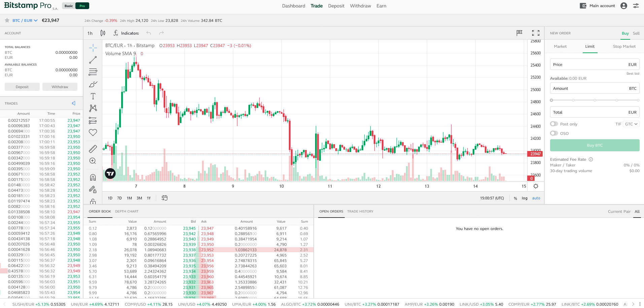Focus the Total EUR input field

[595, 112]
